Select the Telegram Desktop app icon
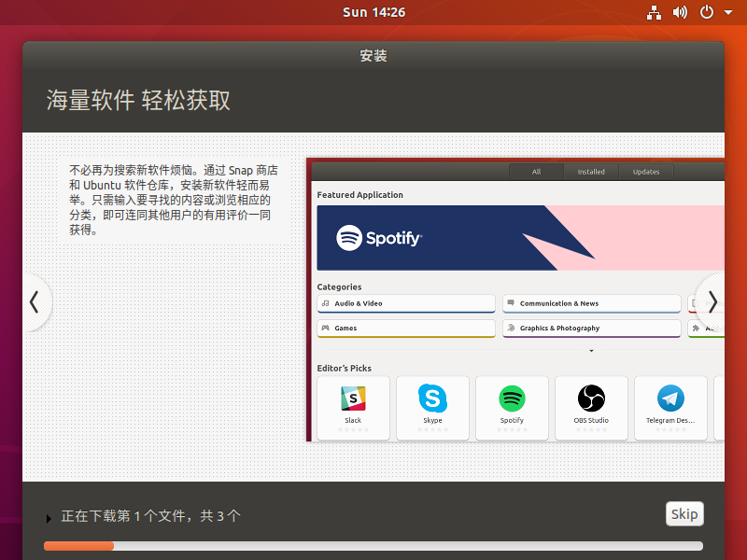The image size is (747, 560). click(670, 399)
